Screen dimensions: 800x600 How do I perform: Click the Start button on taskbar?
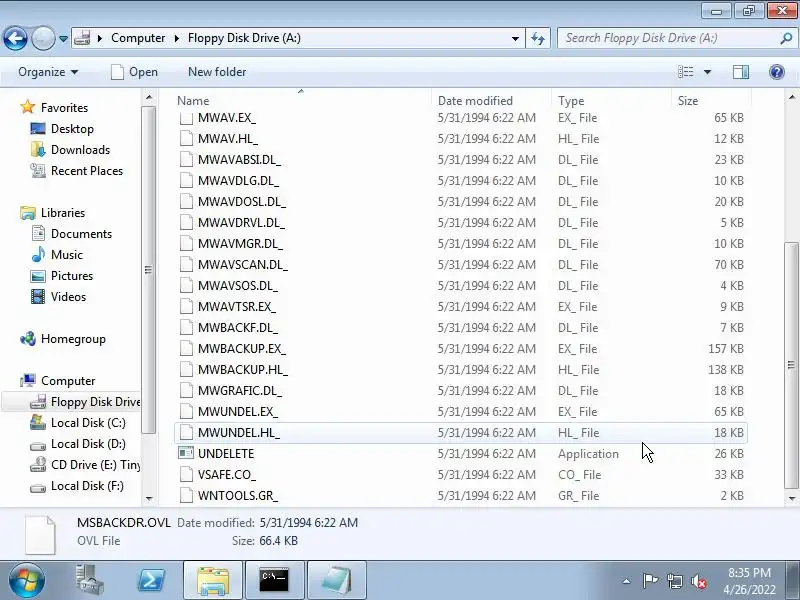(x=27, y=580)
